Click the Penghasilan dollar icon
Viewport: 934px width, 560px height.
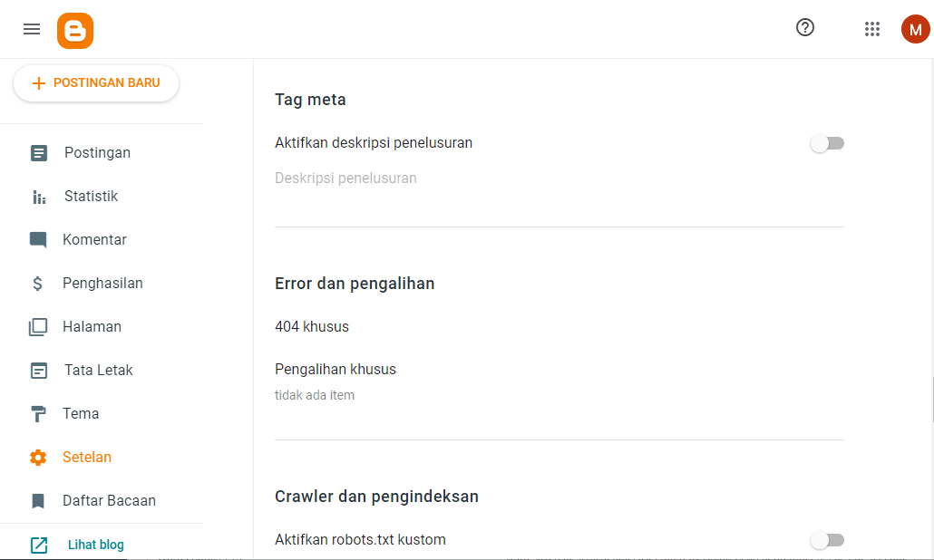tap(37, 283)
